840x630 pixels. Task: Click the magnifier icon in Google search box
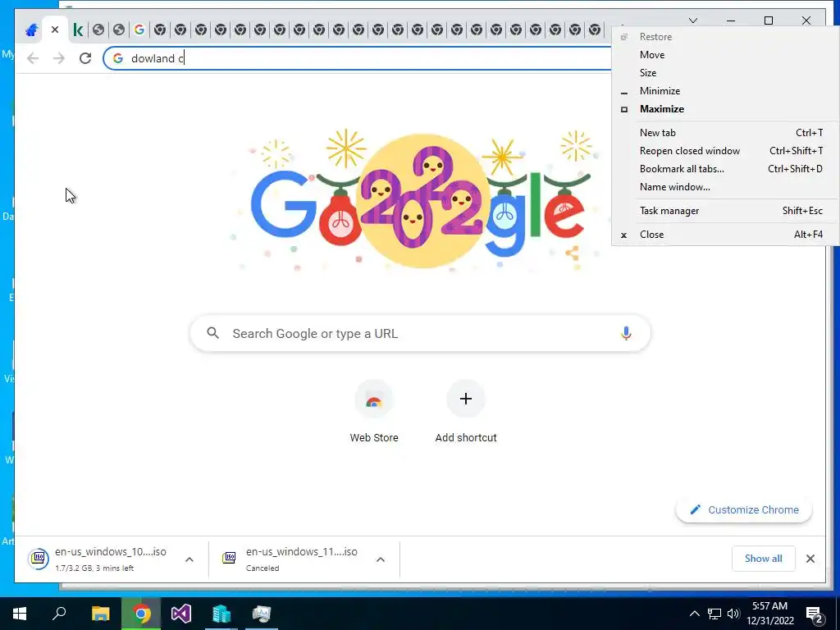click(x=212, y=333)
